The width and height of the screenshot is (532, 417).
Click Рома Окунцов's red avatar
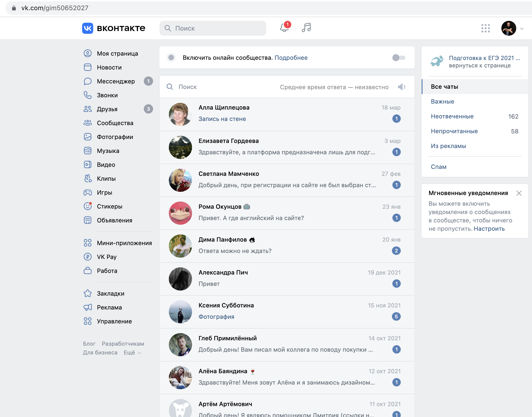[180, 213]
